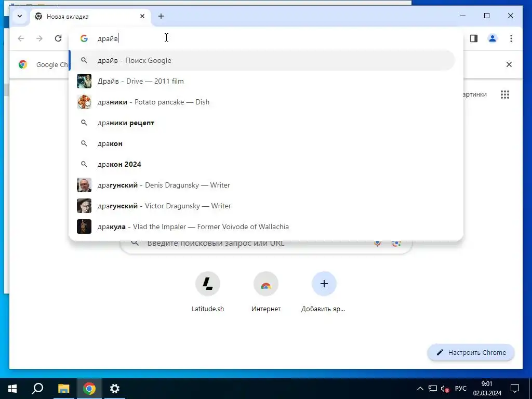532x399 pixels.
Task: Click search icon beside драники рецепт
Action: (x=84, y=123)
